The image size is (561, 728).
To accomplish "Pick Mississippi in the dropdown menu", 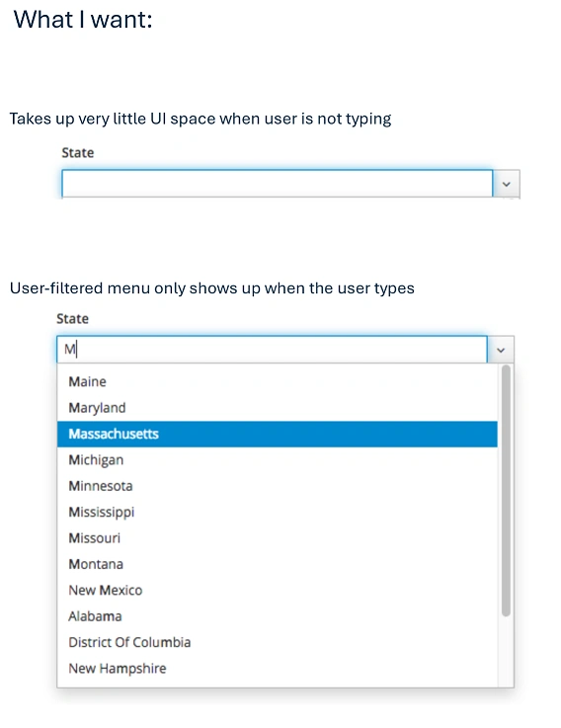I will pyautogui.click(x=277, y=512).
